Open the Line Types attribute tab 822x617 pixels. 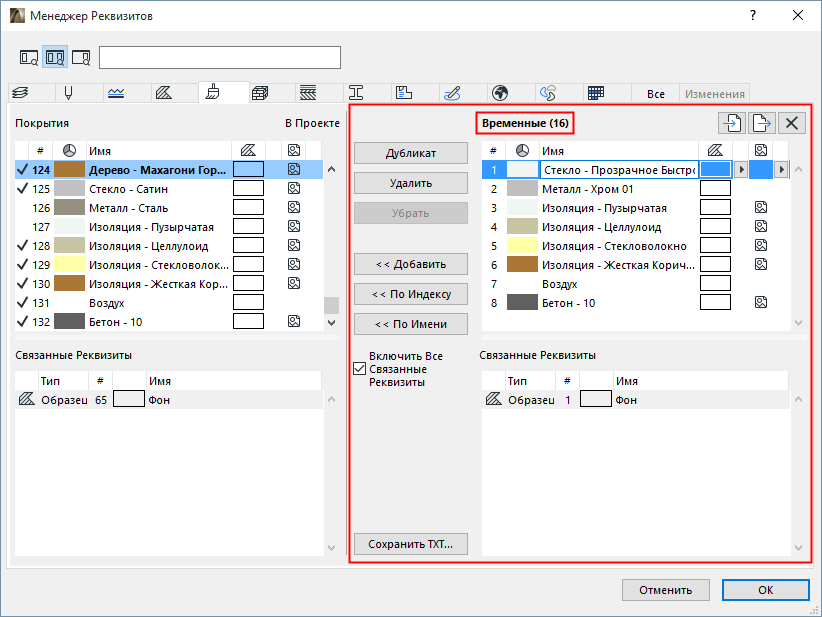(x=116, y=93)
